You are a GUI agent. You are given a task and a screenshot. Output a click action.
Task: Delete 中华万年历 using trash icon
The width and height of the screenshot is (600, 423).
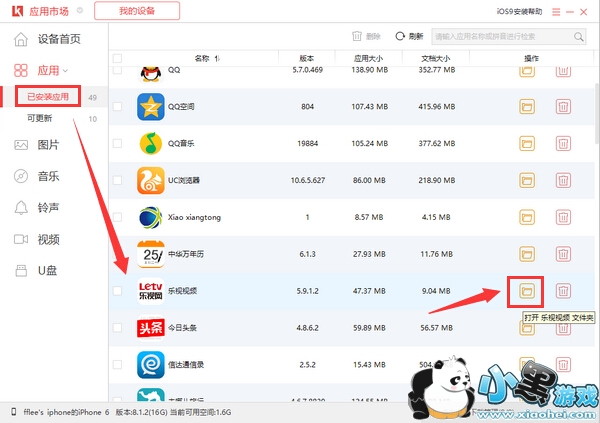tap(563, 254)
